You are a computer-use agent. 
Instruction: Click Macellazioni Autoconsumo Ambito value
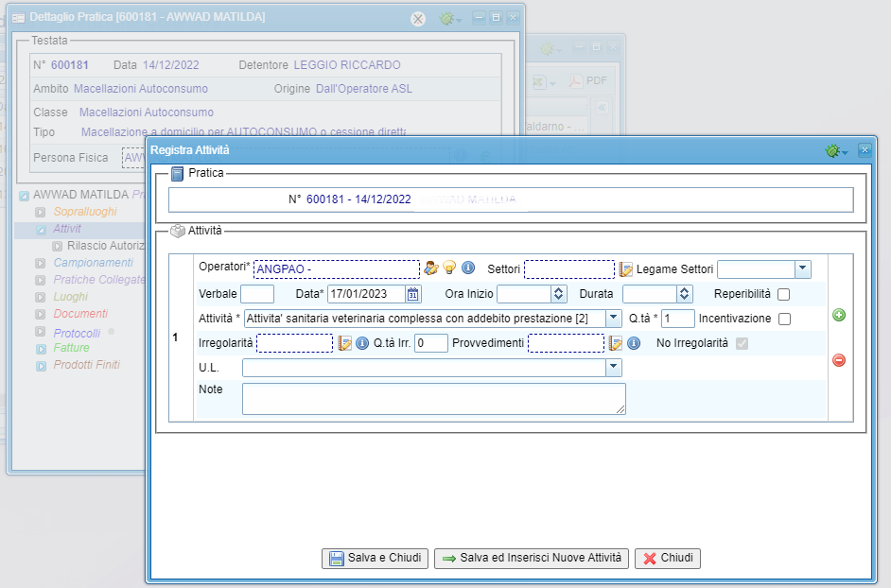[x=141, y=89]
